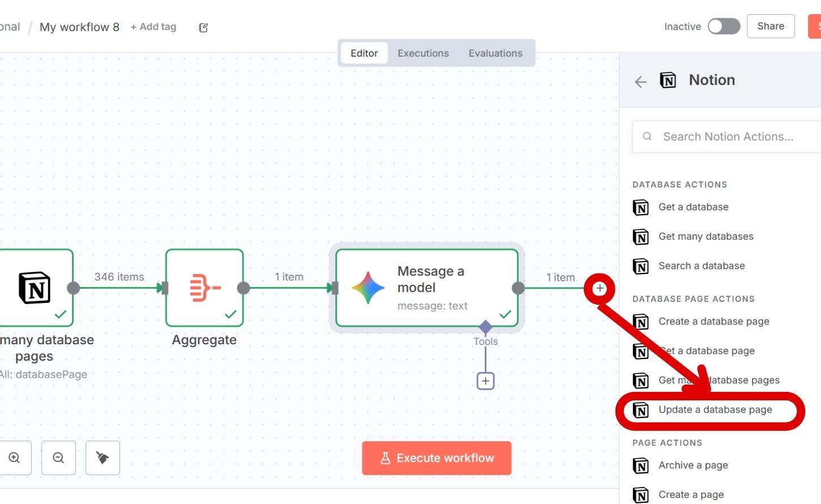
Task: Choose Update a database page action
Action: (x=715, y=410)
